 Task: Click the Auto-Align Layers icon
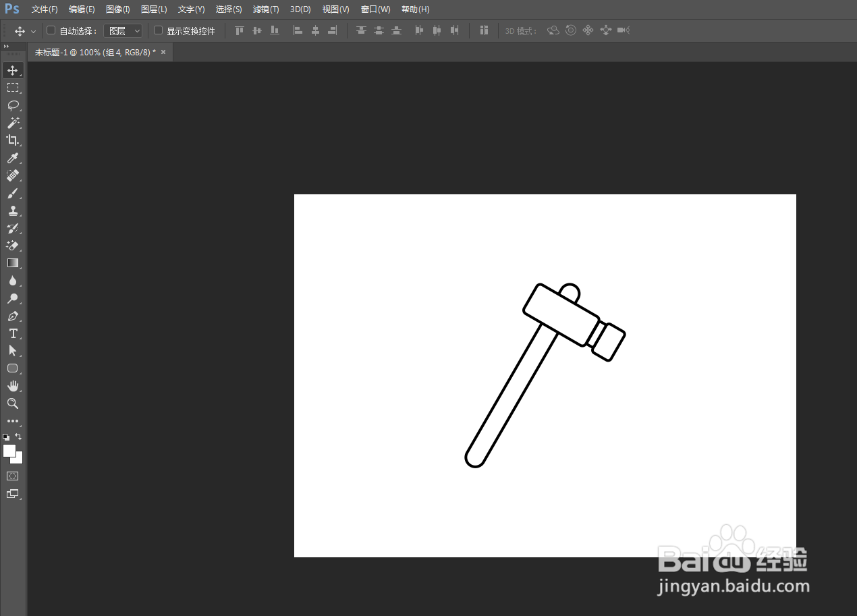(x=484, y=30)
